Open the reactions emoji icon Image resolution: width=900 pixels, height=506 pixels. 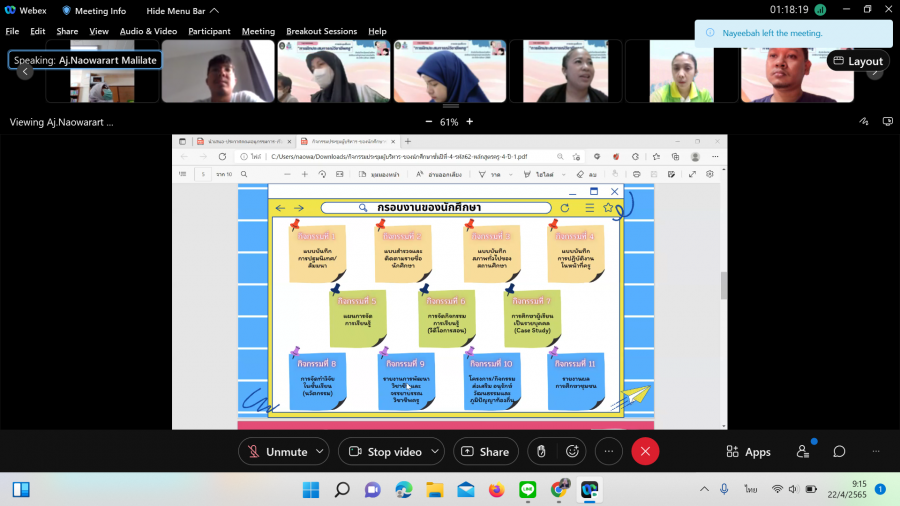[573, 452]
